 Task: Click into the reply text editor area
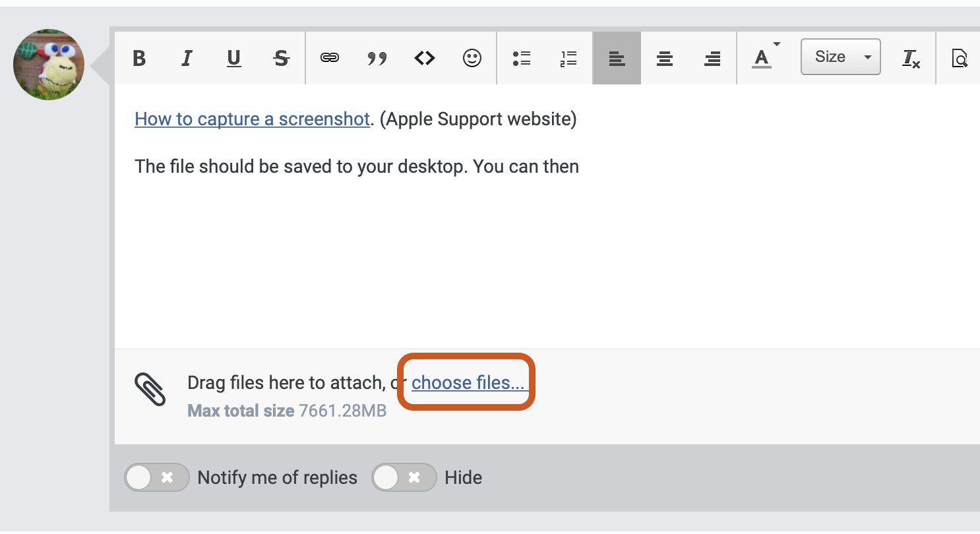(547, 216)
